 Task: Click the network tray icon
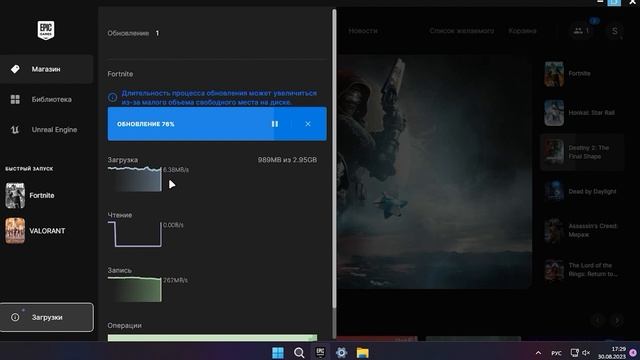575,353
